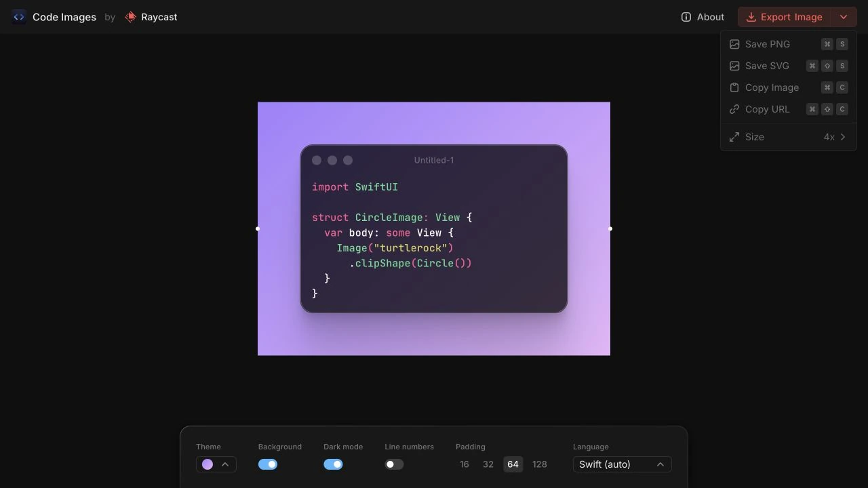Open the Swift (auto) language dropdown
This screenshot has width=868, height=488.
622,464
